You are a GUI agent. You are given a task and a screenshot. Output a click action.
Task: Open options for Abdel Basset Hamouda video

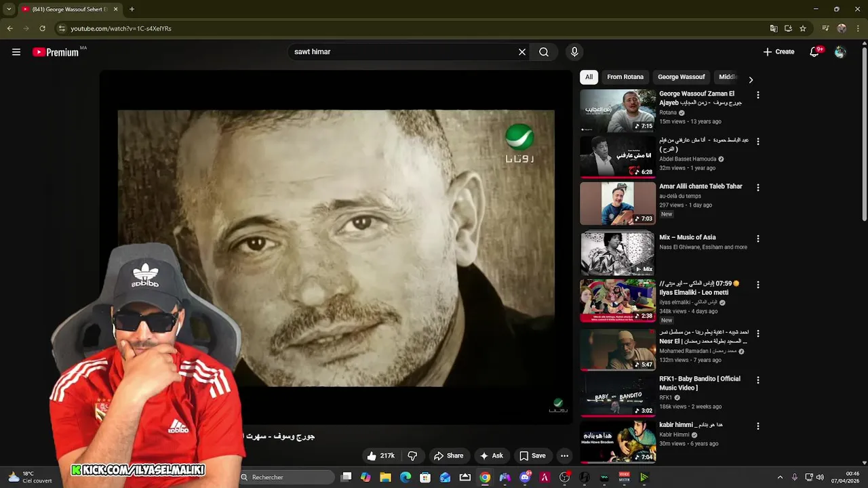[758, 142]
